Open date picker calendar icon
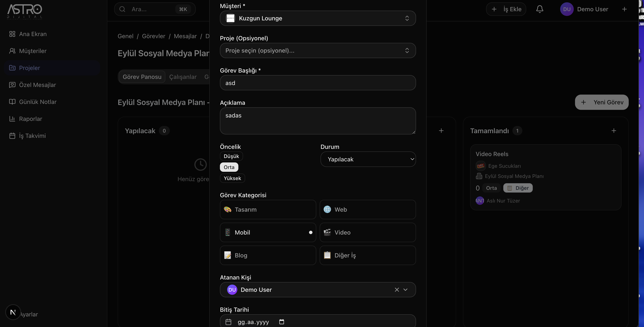644x327 pixels. [x=281, y=322]
